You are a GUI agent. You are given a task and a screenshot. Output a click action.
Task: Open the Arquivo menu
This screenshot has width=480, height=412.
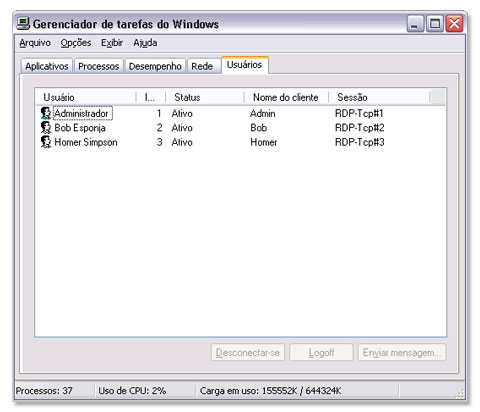35,43
